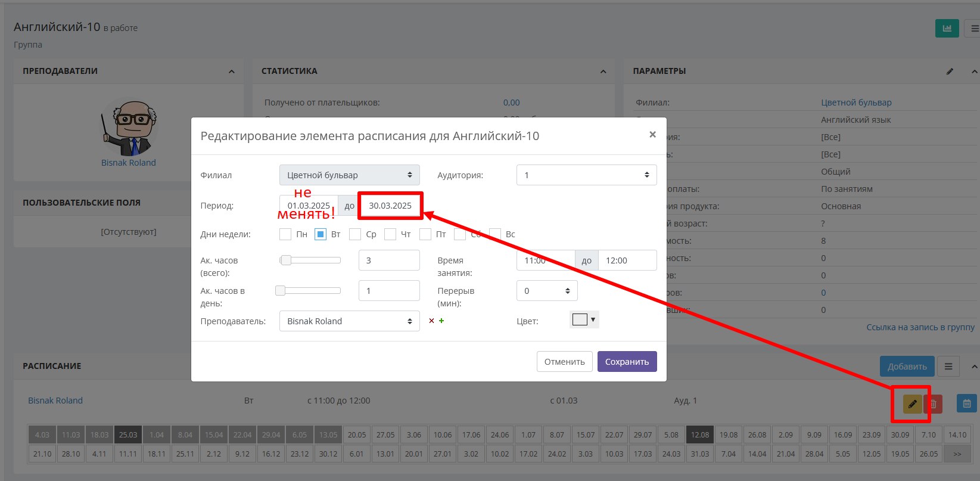
Task: Open the Цвет color picker swatch
Action: tap(584, 319)
